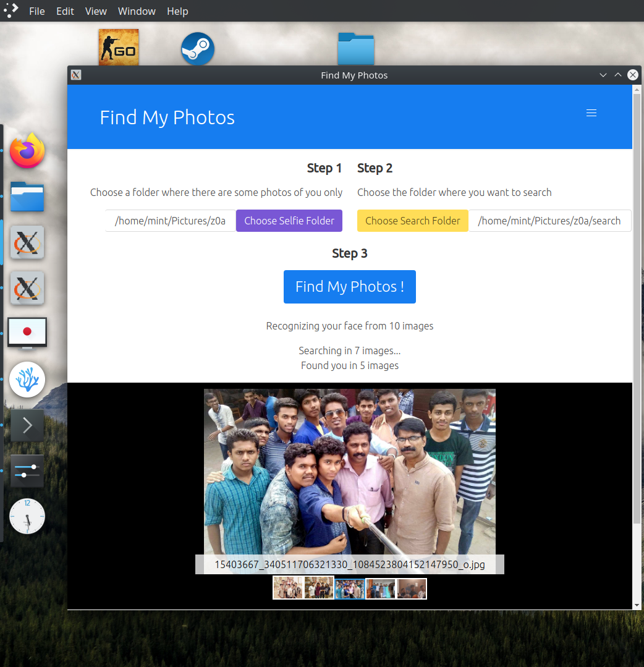Open the blue folder desktop icon
Image resolution: width=644 pixels, height=667 pixels.
tap(356, 48)
